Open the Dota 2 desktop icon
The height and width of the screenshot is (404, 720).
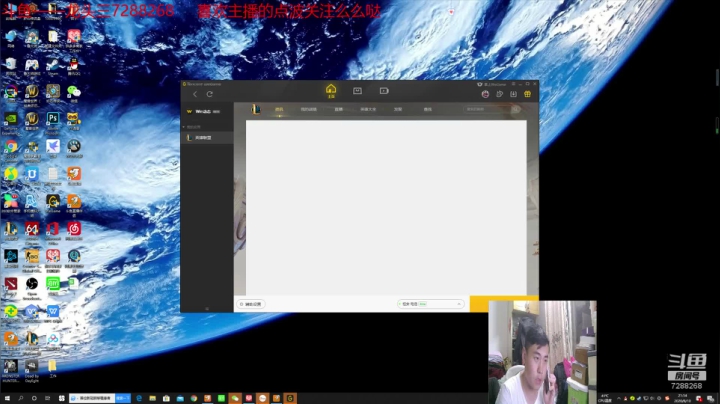click(11, 286)
